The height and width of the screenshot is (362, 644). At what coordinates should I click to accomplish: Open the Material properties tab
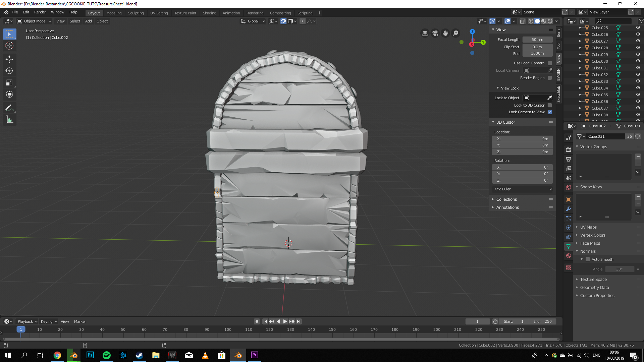coord(569,256)
